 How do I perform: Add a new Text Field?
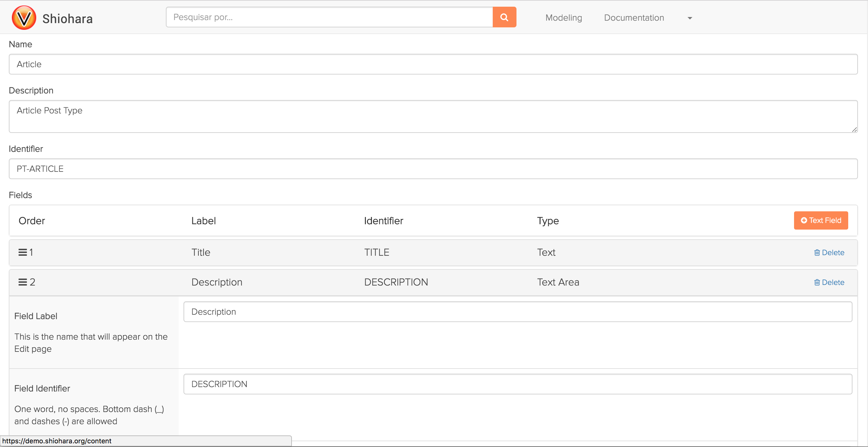(821, 220)
